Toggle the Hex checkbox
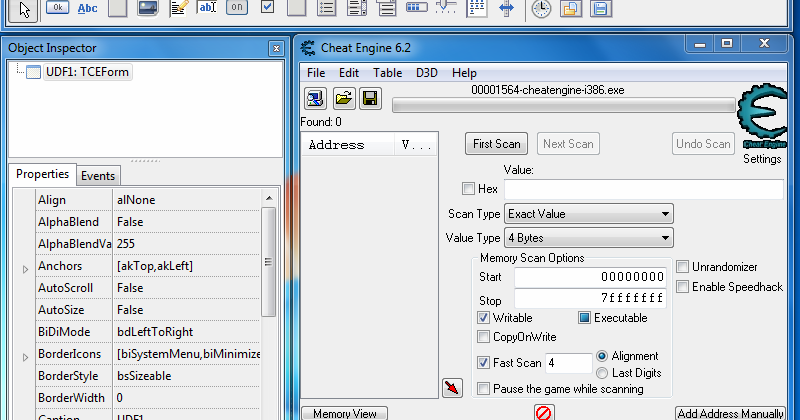This screenshot has height=420, width=800. (x=468, y=189)
